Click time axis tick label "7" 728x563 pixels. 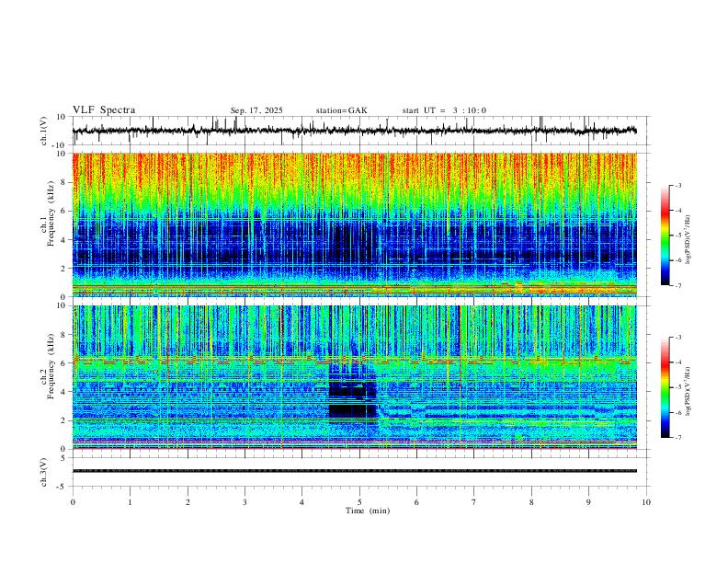pos(474,502)
